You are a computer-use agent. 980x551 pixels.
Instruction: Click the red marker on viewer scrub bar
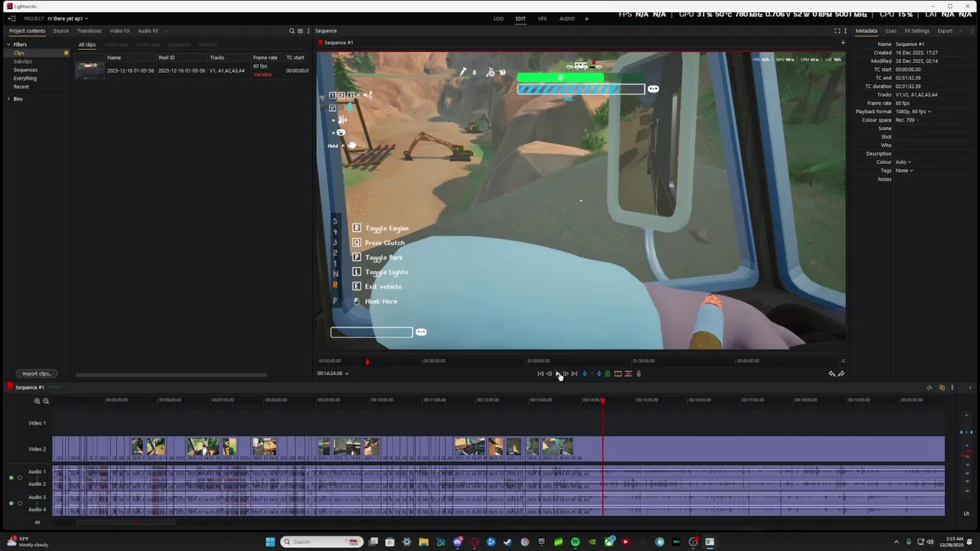tap(367, 361)
